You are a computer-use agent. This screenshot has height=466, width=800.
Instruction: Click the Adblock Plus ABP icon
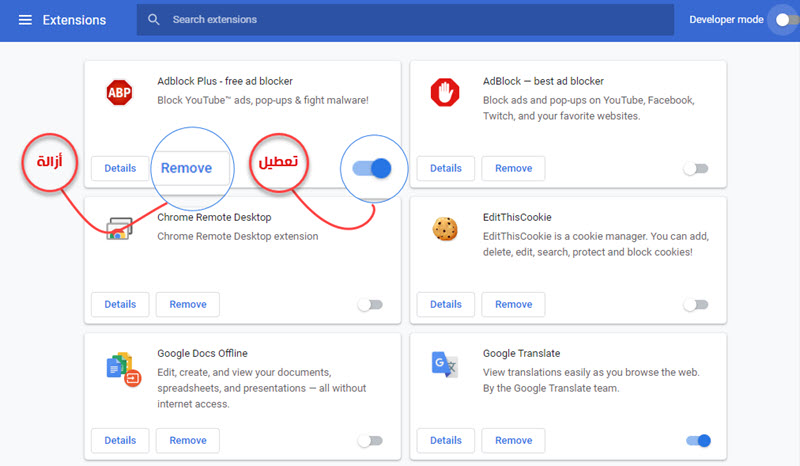coord(119,92)
